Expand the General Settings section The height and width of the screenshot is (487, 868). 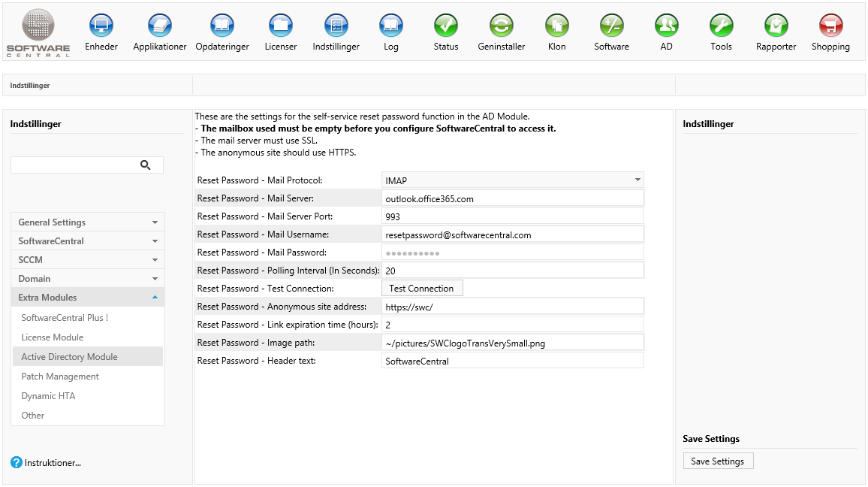pos(88,222)
